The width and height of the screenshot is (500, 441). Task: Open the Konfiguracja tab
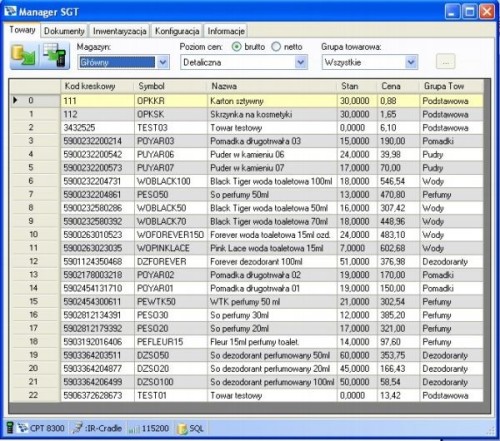[x=177, y=31]
